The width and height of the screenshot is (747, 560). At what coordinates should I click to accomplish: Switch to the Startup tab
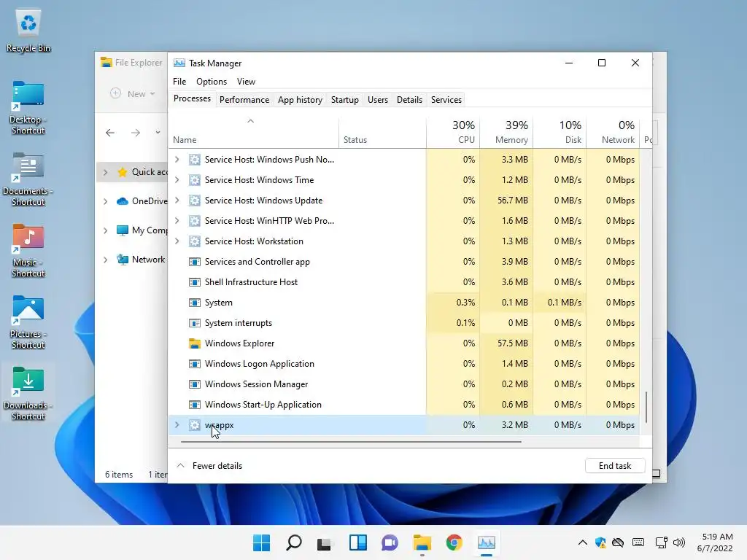345,99
